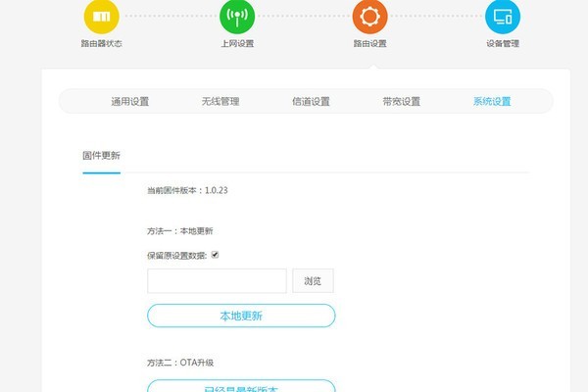Screen dimensions: 588x392
Task: Click the yellow router status icon
Action: [101, 17]
